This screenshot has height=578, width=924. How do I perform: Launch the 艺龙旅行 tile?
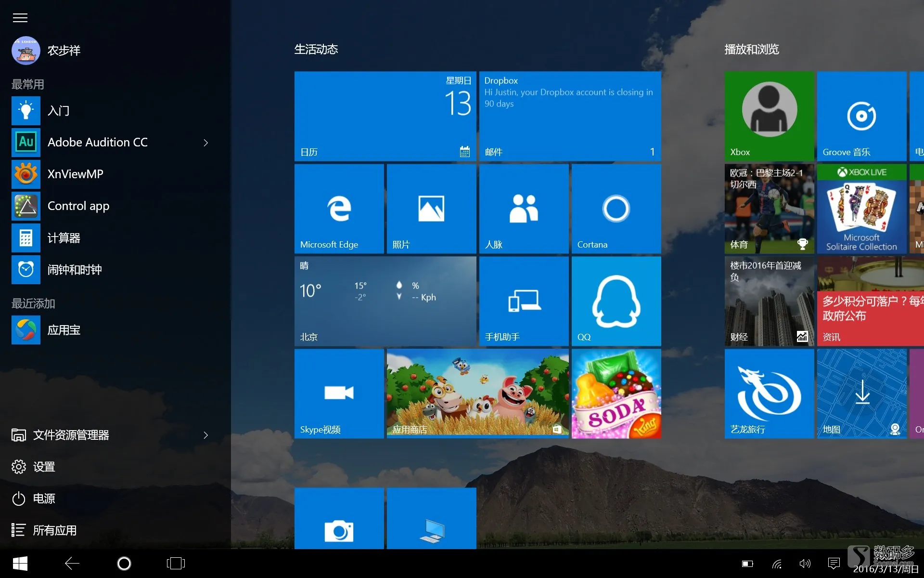[769, 394]
